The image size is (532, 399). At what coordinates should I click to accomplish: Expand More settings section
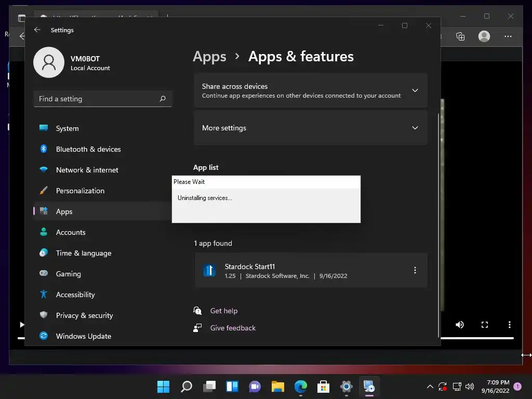click(311, 128)
